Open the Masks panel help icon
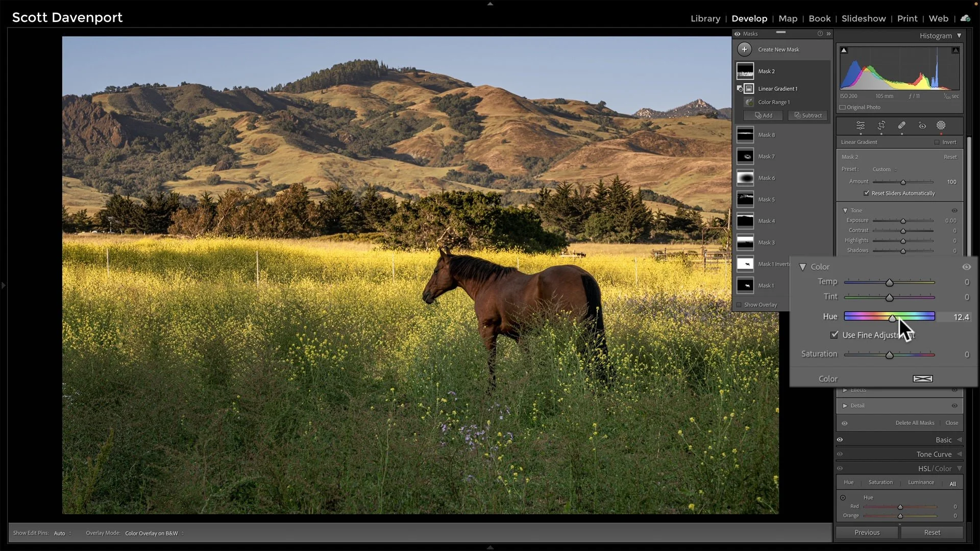This screenshot has height=551, width=980. pos(820,33)
